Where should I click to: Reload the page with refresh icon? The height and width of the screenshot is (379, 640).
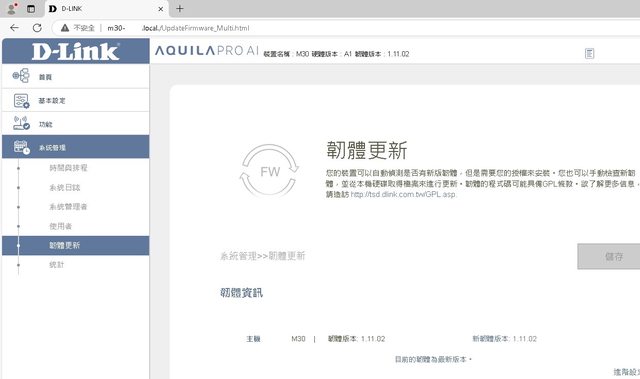click(x=37, y=28)
